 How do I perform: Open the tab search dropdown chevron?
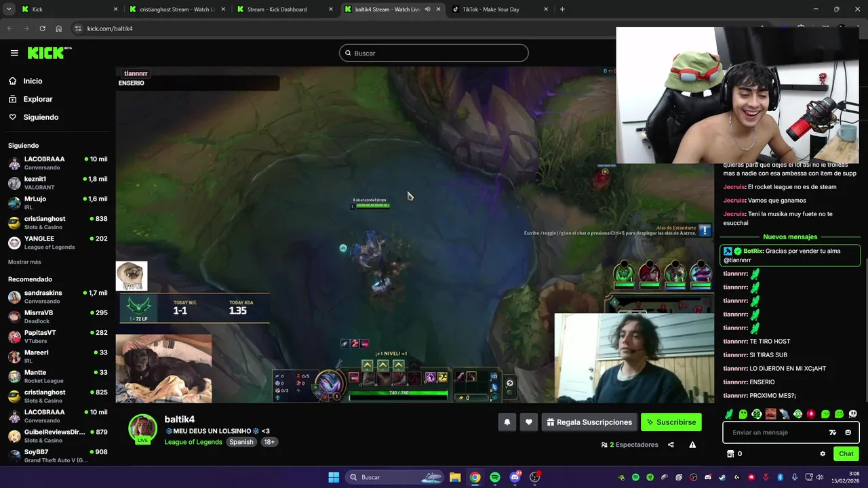pyautogui.click(x=9, y=9)
